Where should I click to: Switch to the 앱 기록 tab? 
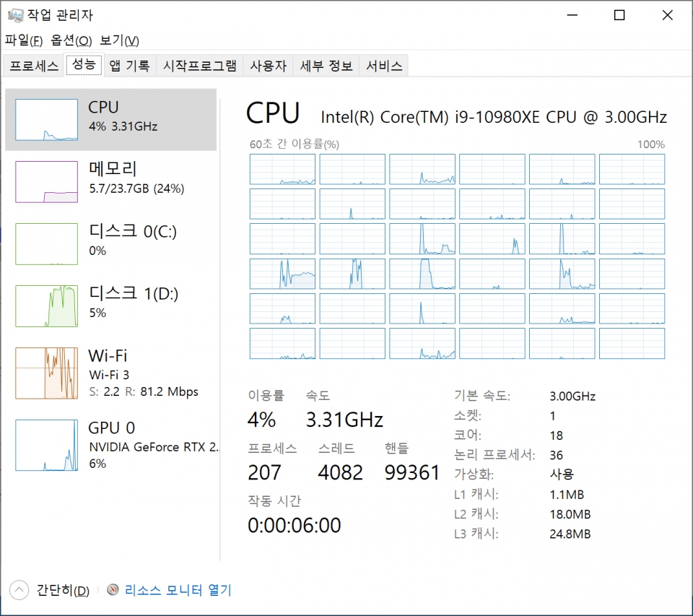coord(129,66)
